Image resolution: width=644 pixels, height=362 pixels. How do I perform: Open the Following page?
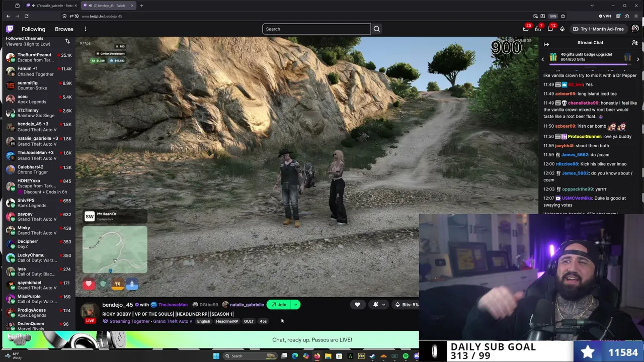tap(33, 29)
